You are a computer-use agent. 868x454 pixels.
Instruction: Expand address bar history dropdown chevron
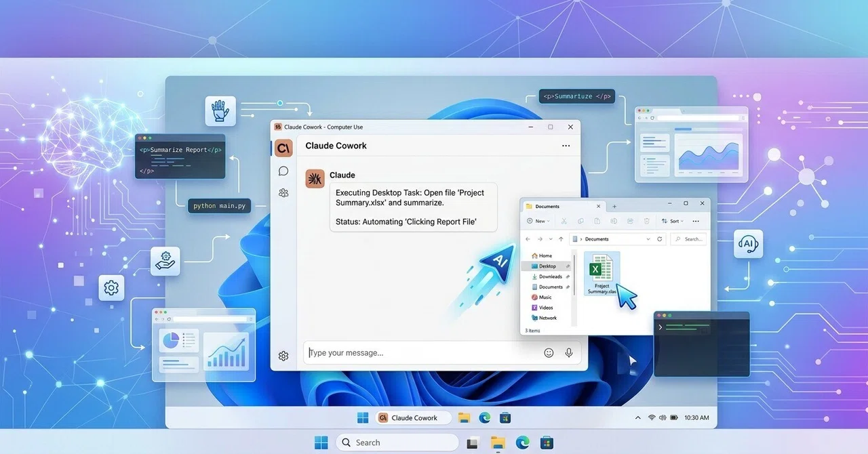648,239
